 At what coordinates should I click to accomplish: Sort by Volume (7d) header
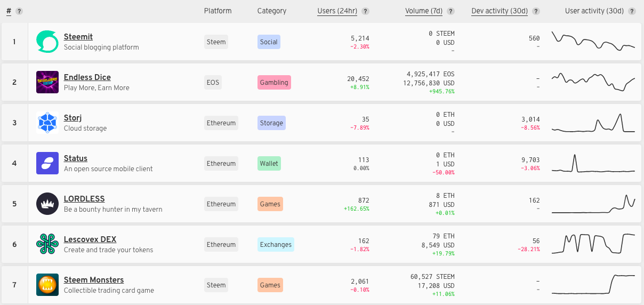click(424, 11)
